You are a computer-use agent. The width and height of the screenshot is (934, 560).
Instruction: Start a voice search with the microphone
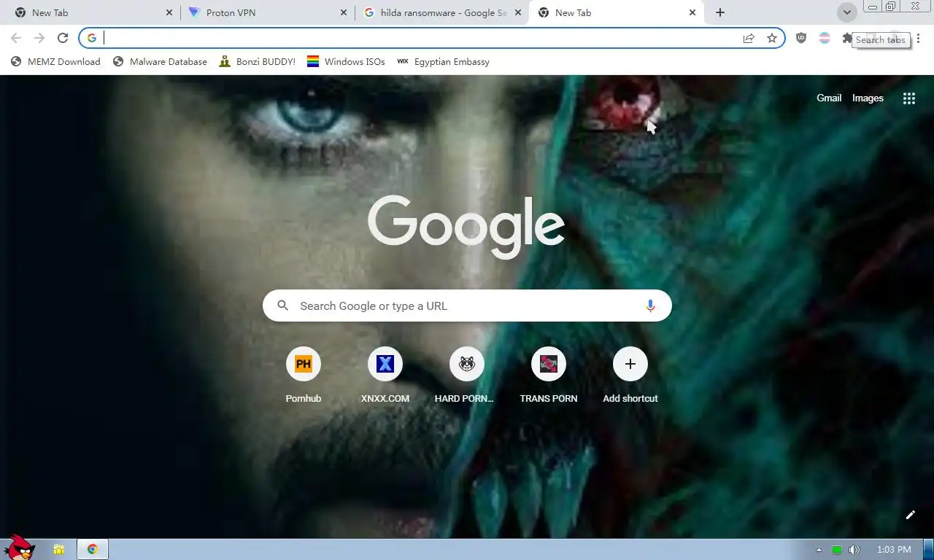(650, 306)
